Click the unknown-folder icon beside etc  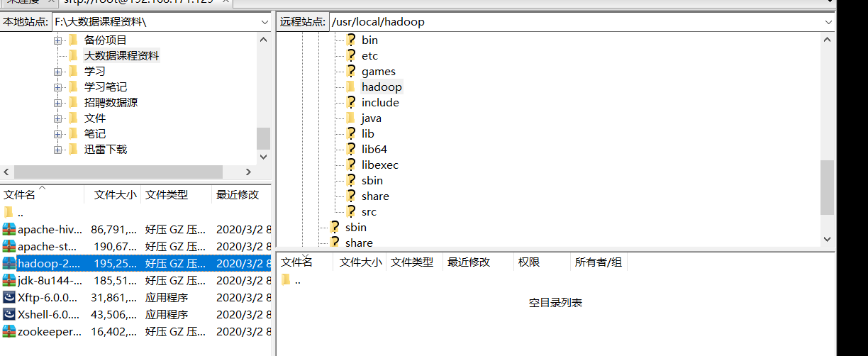350,55
